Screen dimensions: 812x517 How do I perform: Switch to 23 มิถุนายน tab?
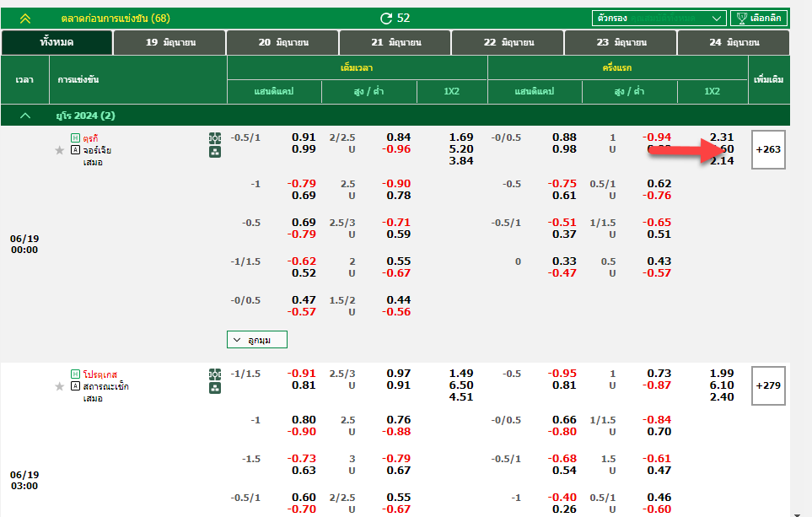tap(621, 42)
